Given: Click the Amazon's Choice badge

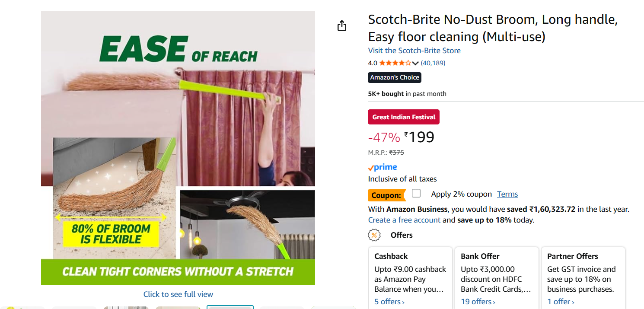Looking at the screenshot, I should pyautogui.click(x=395, y=78).
